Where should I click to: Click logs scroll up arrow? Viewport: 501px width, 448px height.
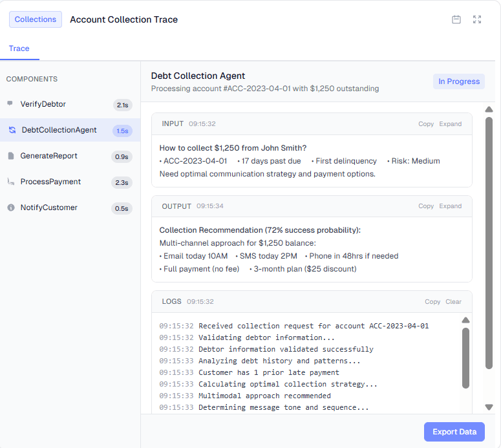466,320
